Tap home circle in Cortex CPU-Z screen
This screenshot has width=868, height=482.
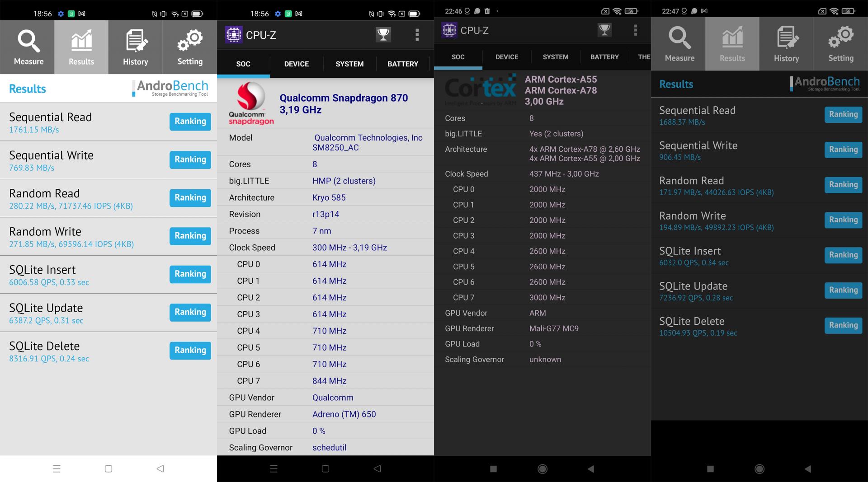pos(542,469)
